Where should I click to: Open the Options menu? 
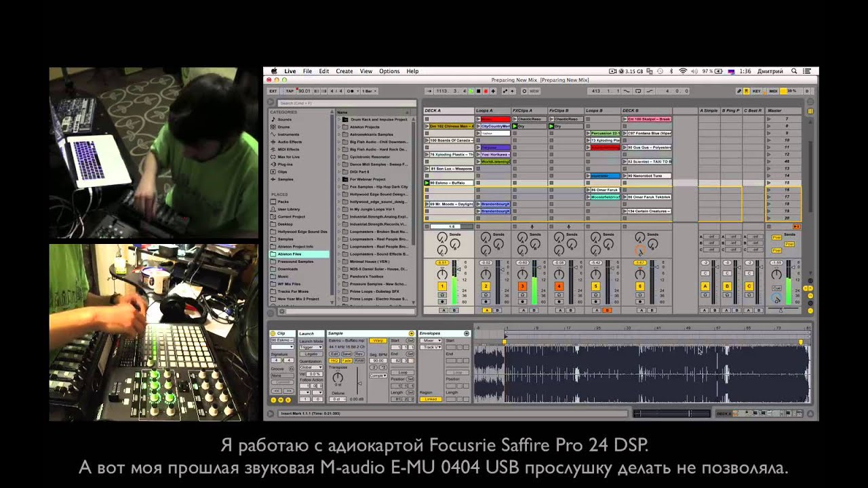pos(389,71)
